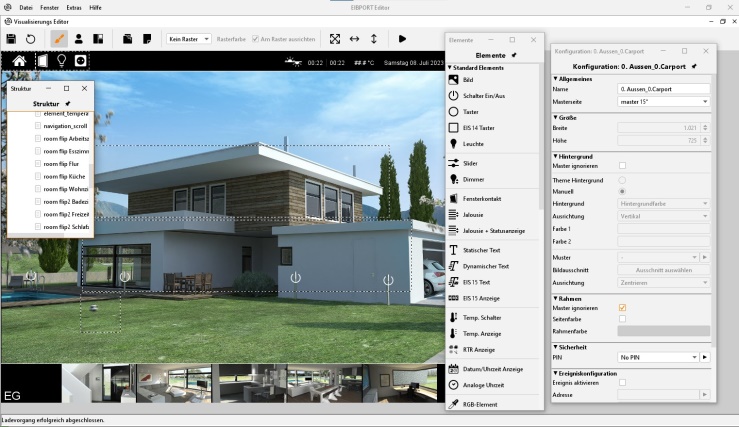The image size is (739, 427).
Task: Enable the Ereignis aktivieren checkbox
Action: [622, 382]
